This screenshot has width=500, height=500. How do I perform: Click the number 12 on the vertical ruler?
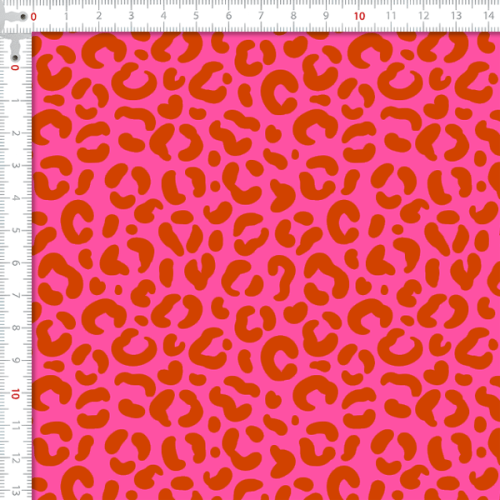[15, 459]
